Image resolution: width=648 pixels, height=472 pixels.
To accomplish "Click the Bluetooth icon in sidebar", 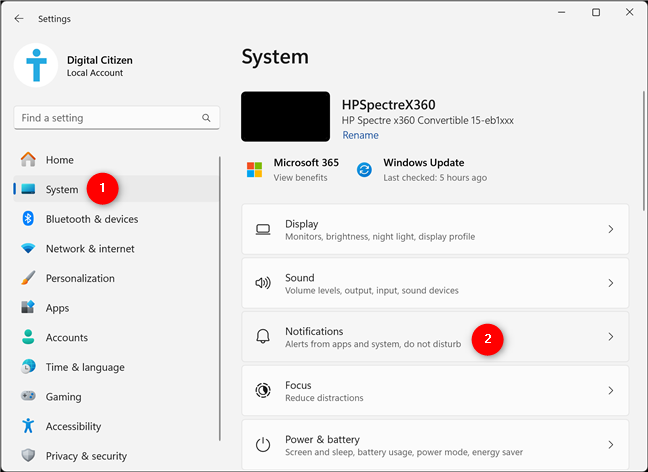I will [x=28, y=219].
